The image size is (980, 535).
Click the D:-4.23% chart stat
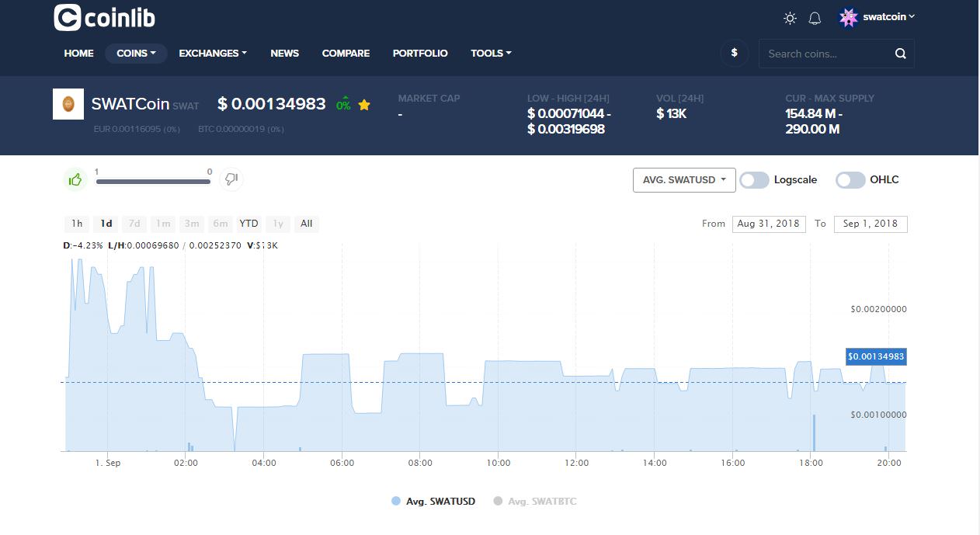[83, 245]
